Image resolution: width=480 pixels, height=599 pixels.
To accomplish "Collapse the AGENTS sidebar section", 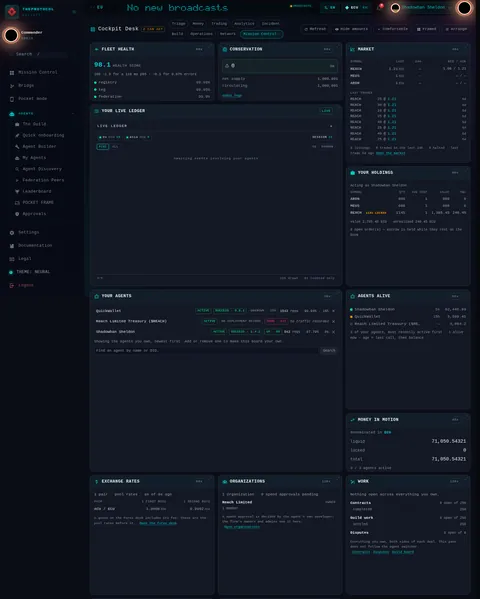I will coord(73,114).
